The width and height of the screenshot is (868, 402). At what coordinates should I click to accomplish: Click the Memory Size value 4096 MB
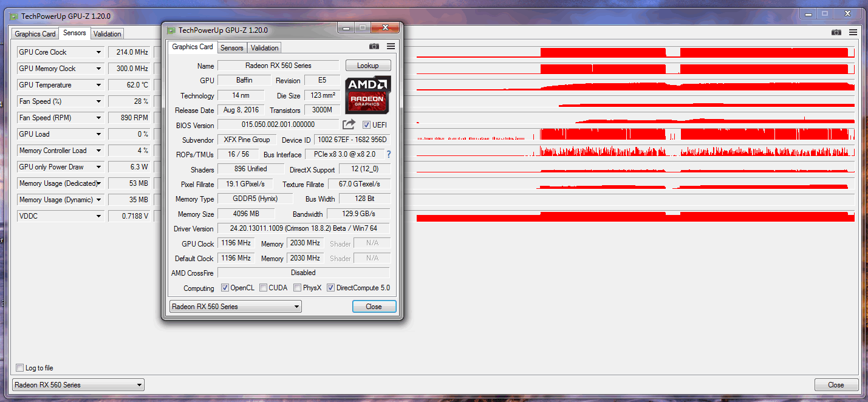246,214
